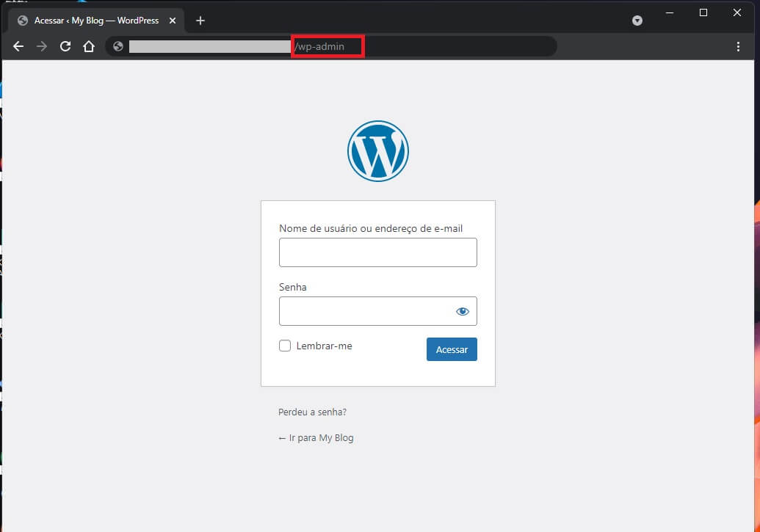Open a new tab with the plus button
This screenshot has height=532, width=760.
(200, 21)
